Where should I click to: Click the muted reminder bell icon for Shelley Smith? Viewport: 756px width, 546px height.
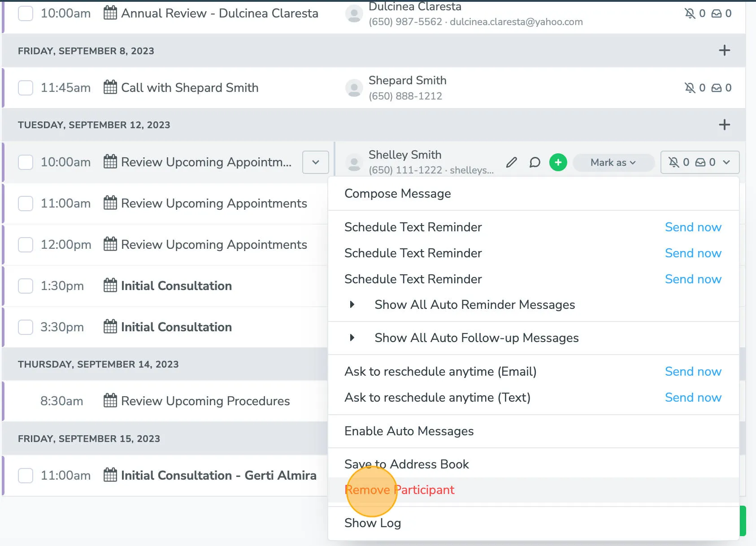(x=673, y=162)
